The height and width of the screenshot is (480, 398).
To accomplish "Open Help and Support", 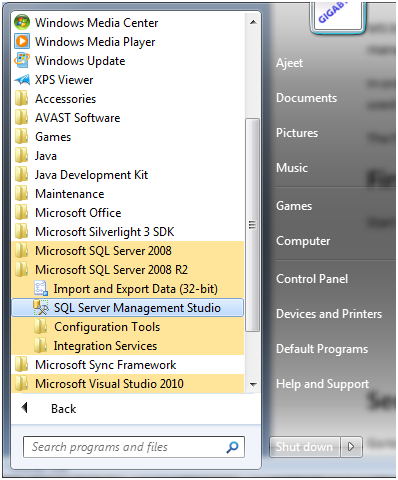I will tap(322, 384).
